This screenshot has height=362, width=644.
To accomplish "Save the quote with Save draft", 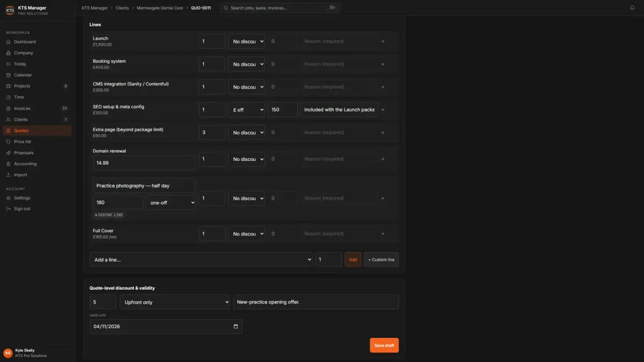I will click(x=384, y=345).
